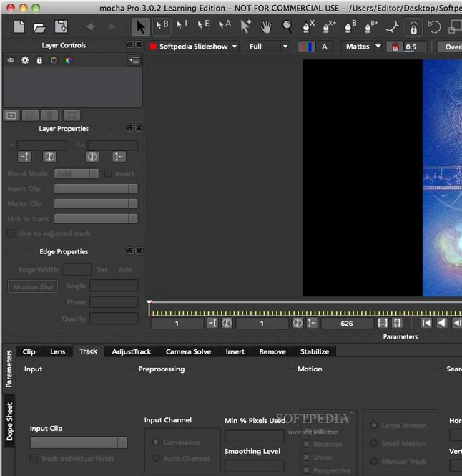The width and height of the screenshot is (462, 476).
Task: Open the Blend Mode dropdown
Action: (77, 173)
